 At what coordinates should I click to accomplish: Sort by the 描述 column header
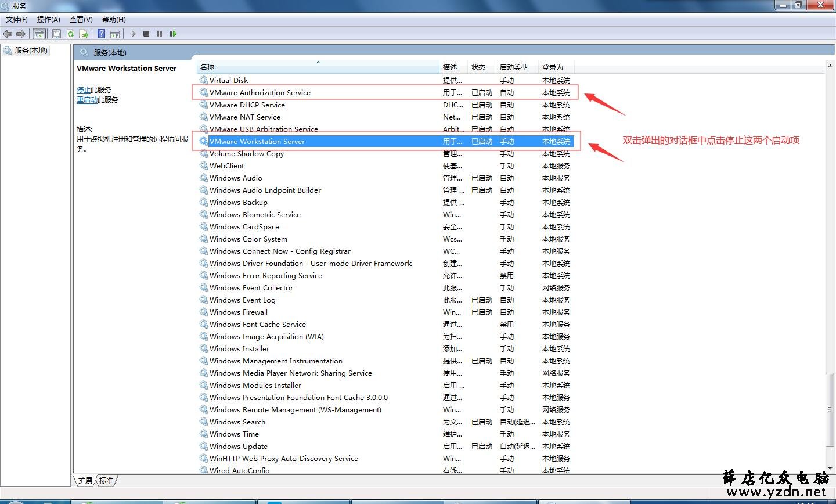coord(453,67)
